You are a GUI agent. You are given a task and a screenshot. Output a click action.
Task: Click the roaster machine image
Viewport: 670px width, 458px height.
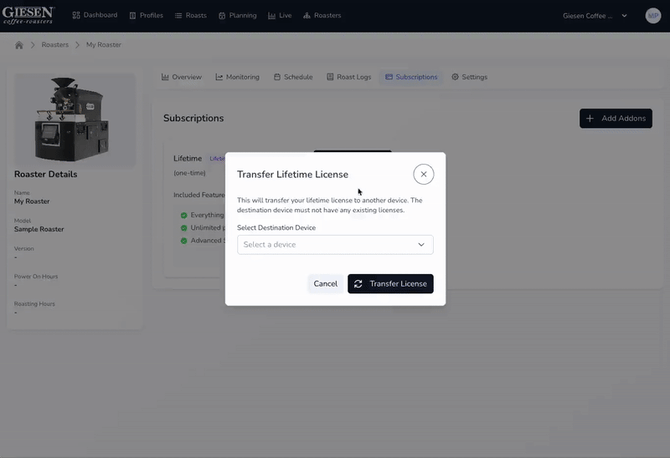click(x=75, y=118)
